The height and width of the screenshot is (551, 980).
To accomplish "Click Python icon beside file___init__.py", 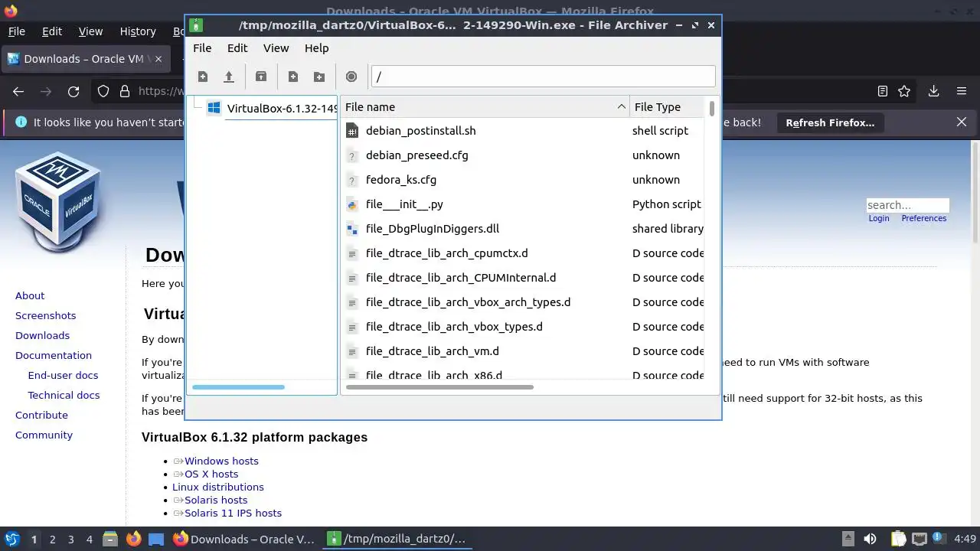I will (352, 204).
